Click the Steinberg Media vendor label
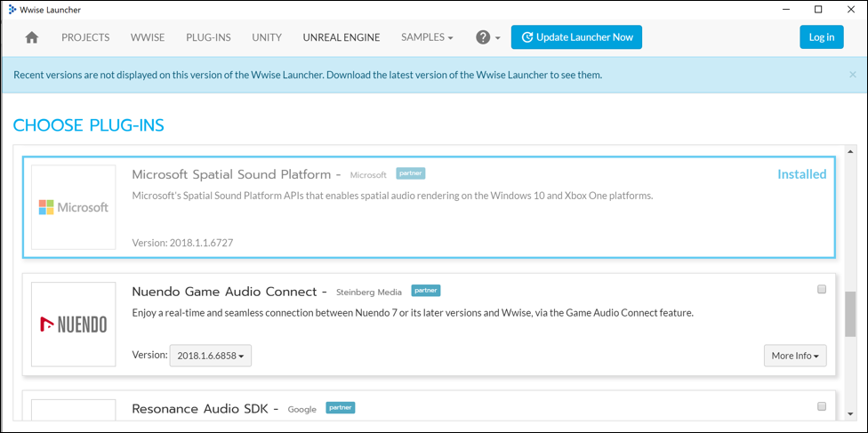Image resolution: width=868 pixels, height=433 pixels. coord(369,293)
